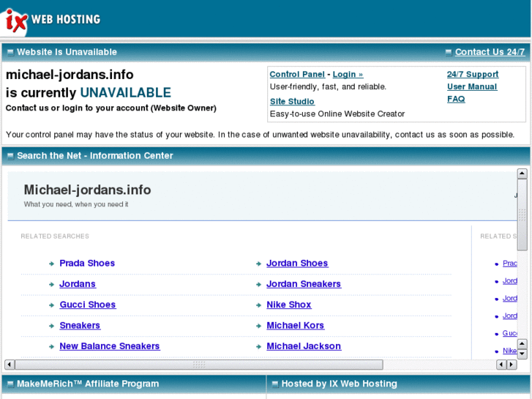
Task: Click the vertical scrollbar thumb
Action: [x=522, y=215]
